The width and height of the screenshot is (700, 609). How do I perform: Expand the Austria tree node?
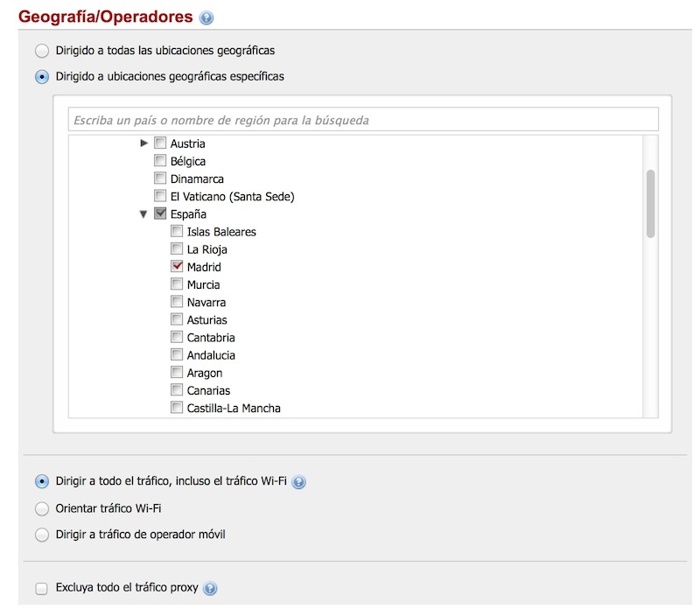tap(144, 143)
